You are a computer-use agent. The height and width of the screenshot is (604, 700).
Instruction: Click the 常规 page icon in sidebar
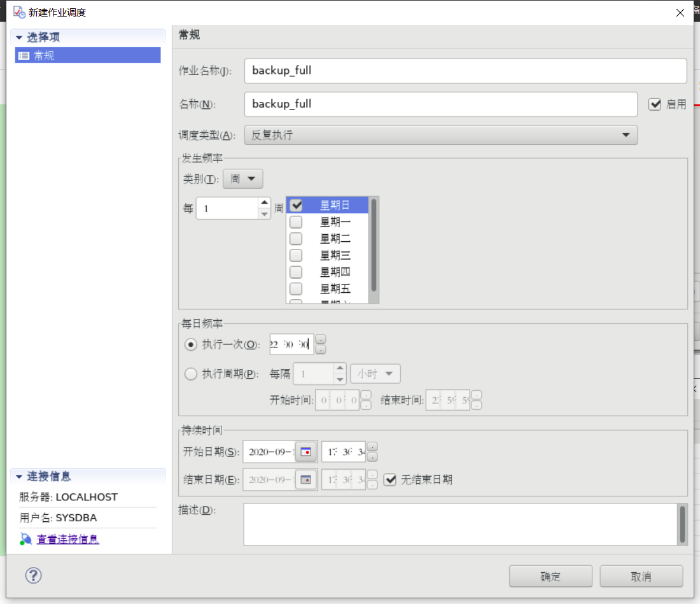pos(24,55)
